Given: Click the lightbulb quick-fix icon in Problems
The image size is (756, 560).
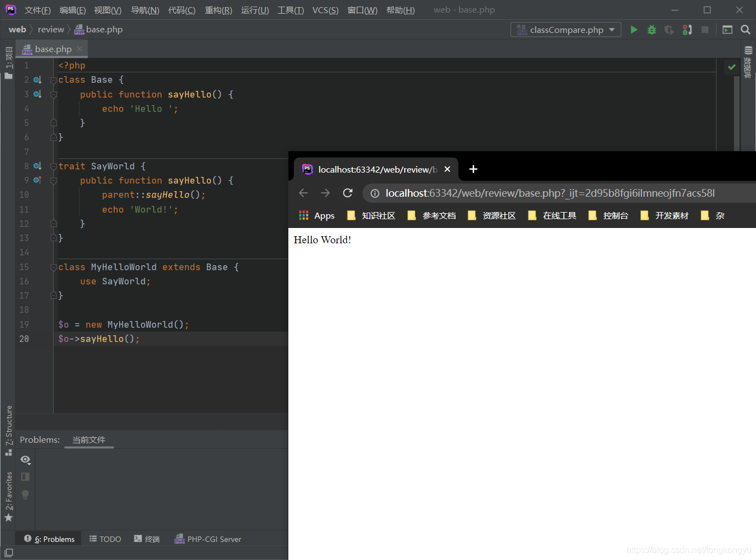Looking at the screenshot, I should pos(25,495).
